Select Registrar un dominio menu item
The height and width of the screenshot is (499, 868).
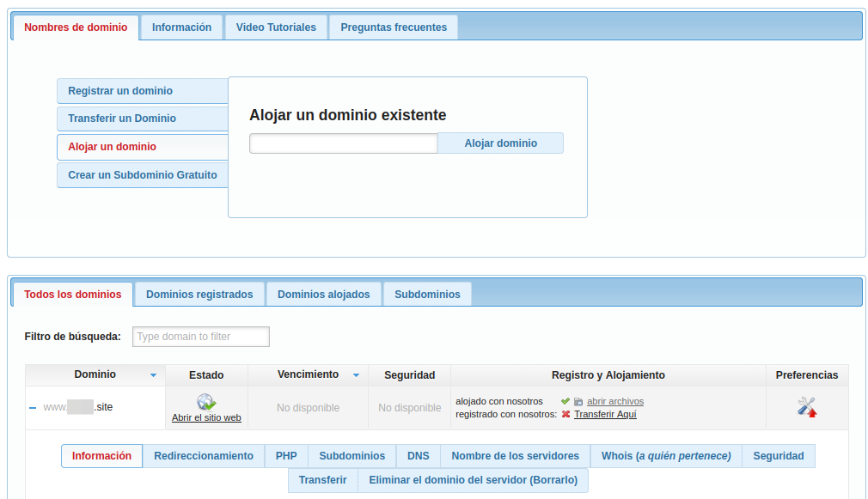pos(143,91)
